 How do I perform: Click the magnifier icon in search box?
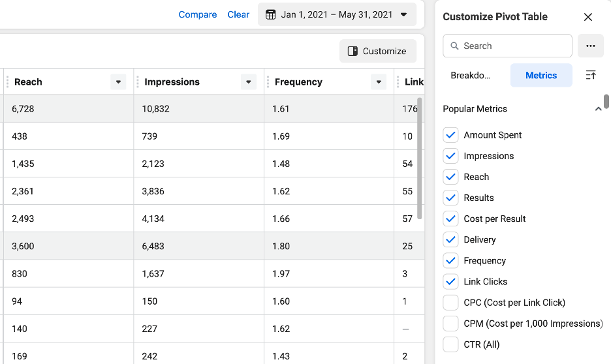tap(455, 46)
